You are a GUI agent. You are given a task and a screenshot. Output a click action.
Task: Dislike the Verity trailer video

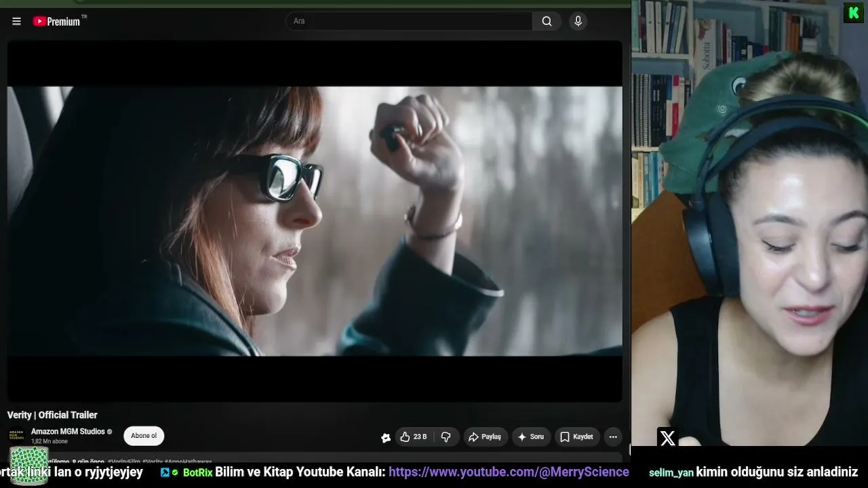(x=446, y=437)
